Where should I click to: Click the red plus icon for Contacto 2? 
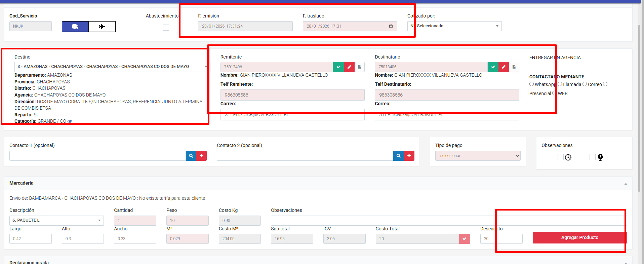point(409,156)
